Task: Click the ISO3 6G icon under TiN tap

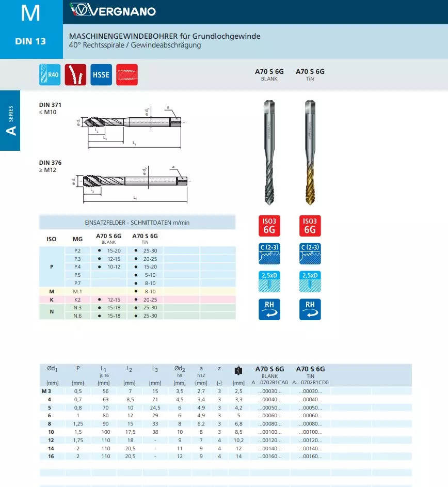Action: click(x=310, y=226)
